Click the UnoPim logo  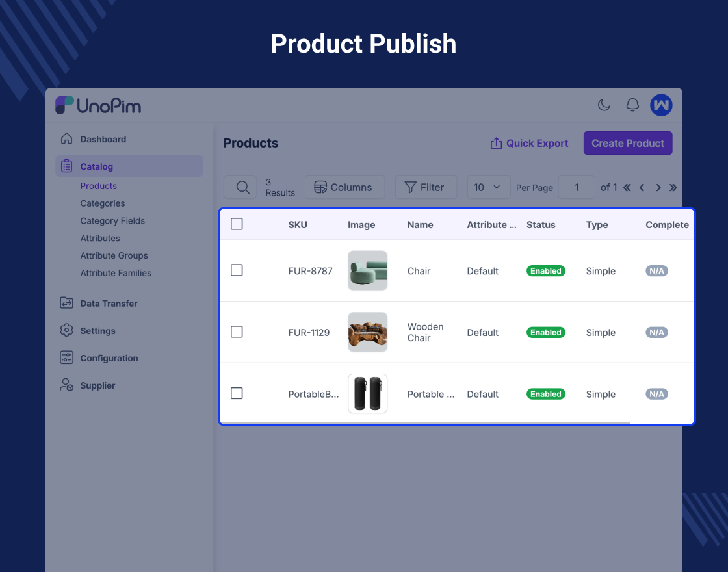(x=98, y=105)
